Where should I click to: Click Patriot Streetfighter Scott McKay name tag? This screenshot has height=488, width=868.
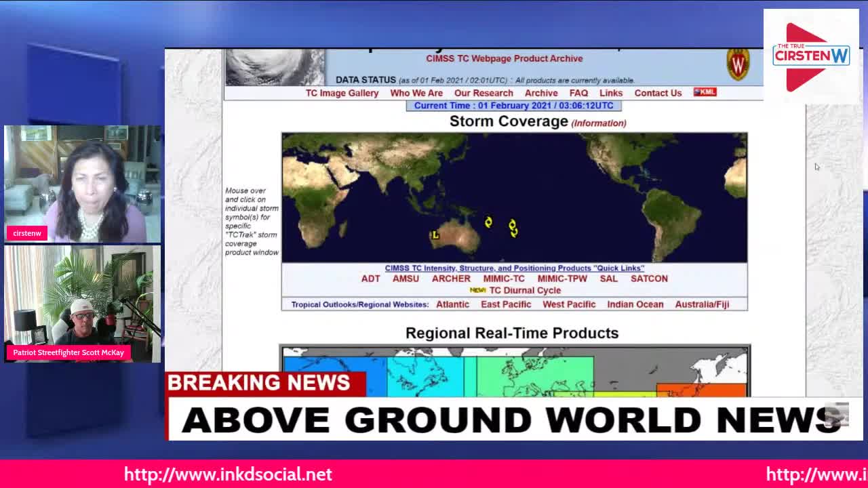click(68, 352)
